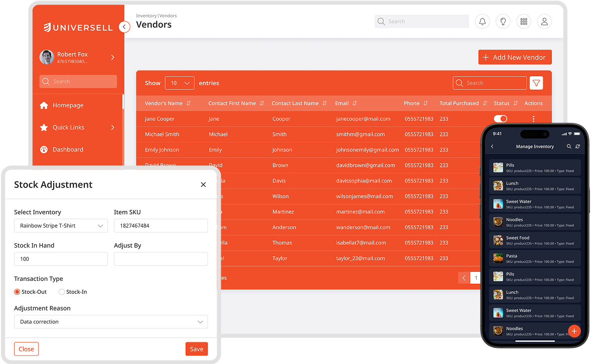Collapse the sidebar with the arrow button

[124, 27]
